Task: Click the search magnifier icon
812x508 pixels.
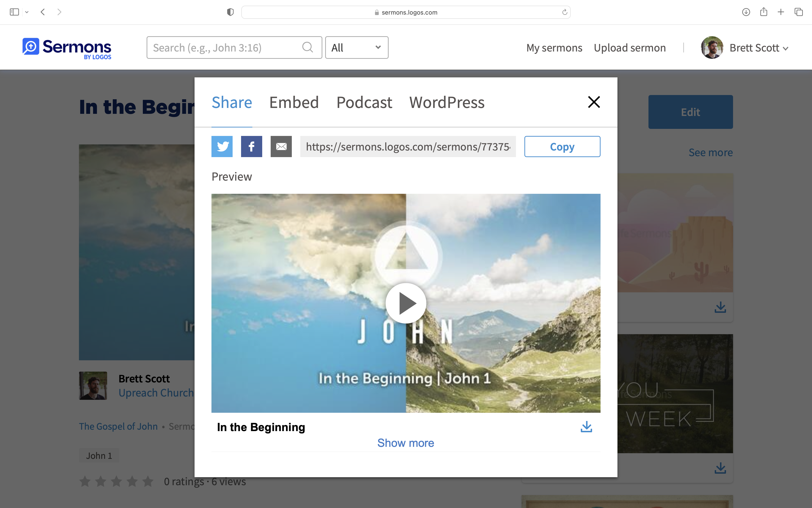Action: click(x=307, y=47)
